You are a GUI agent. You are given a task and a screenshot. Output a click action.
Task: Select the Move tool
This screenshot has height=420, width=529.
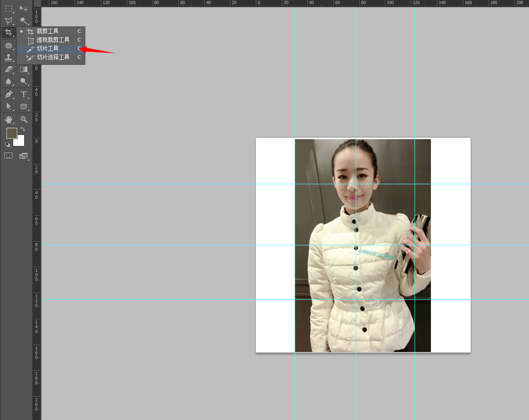tap(24, 8)
